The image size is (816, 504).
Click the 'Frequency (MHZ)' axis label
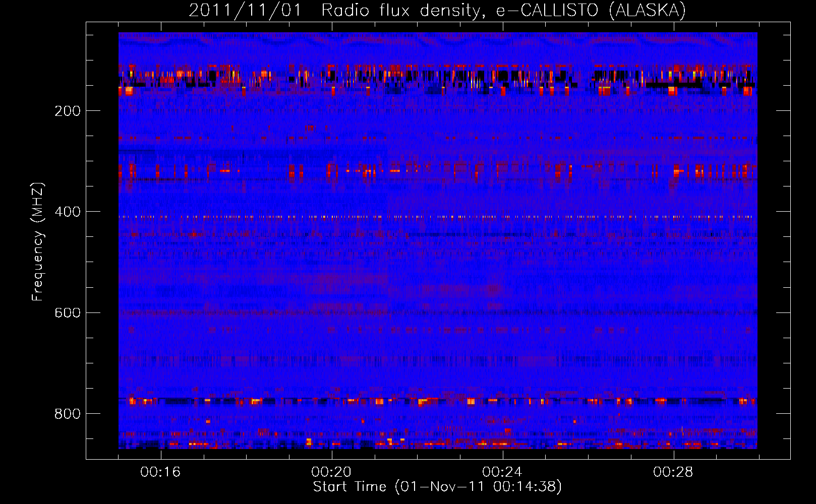click(x=38, y=242)
